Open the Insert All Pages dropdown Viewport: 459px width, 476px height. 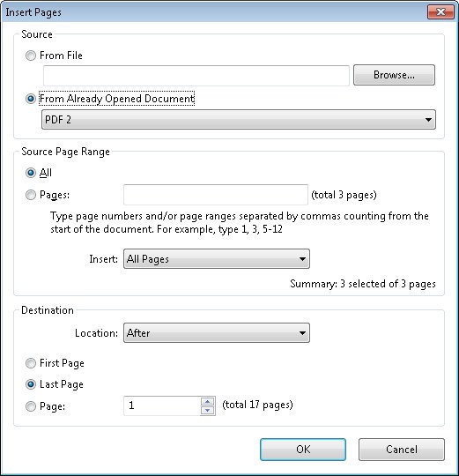point(217,259)
